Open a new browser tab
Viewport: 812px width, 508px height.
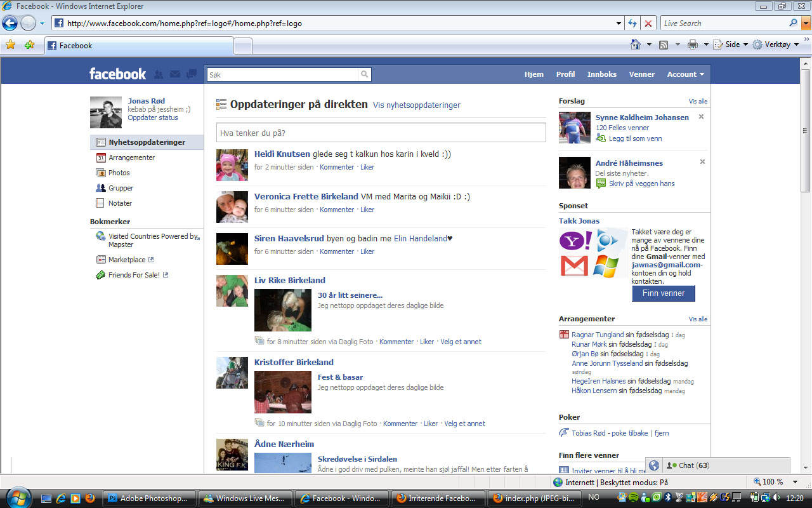coord(243,46)
